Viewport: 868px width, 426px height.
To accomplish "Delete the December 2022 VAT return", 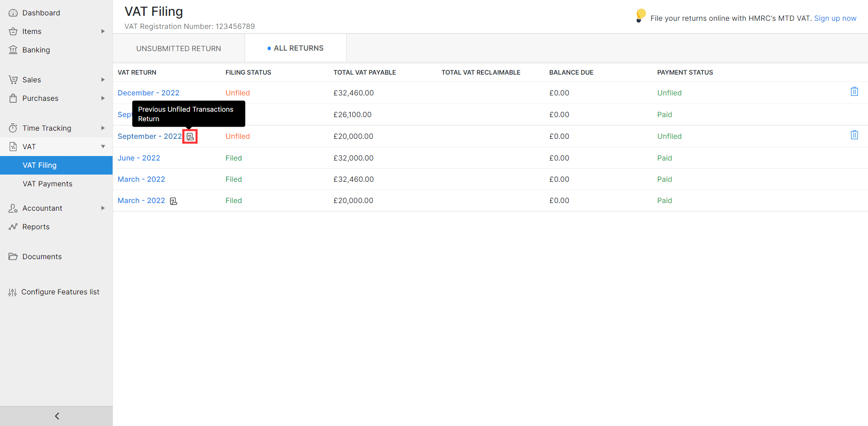I will (854, 91).
